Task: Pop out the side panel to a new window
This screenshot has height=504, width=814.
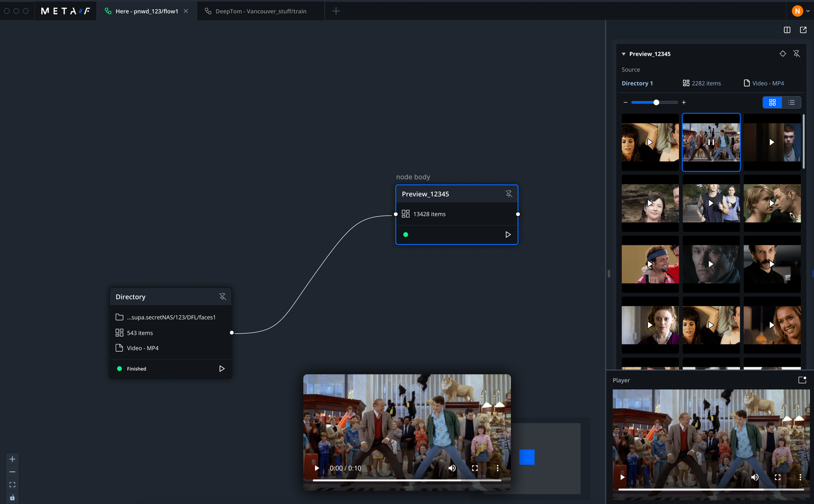Action: (803, 30)
